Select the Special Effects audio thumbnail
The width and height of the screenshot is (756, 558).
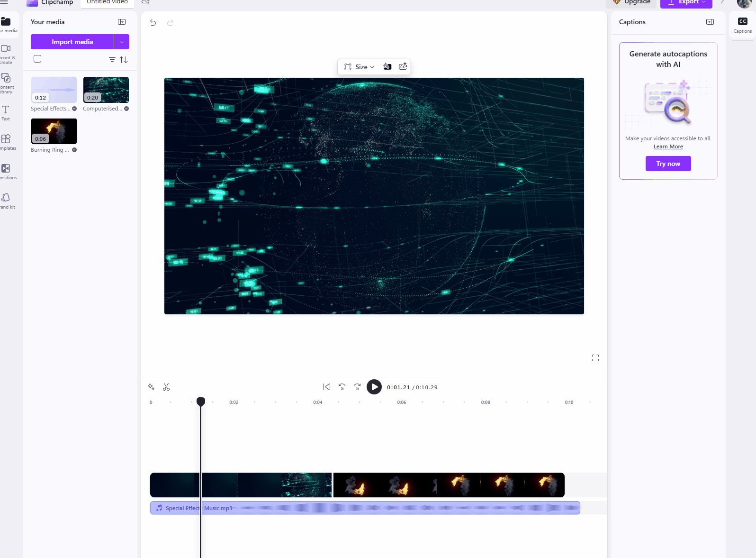(x=54, y=90)
